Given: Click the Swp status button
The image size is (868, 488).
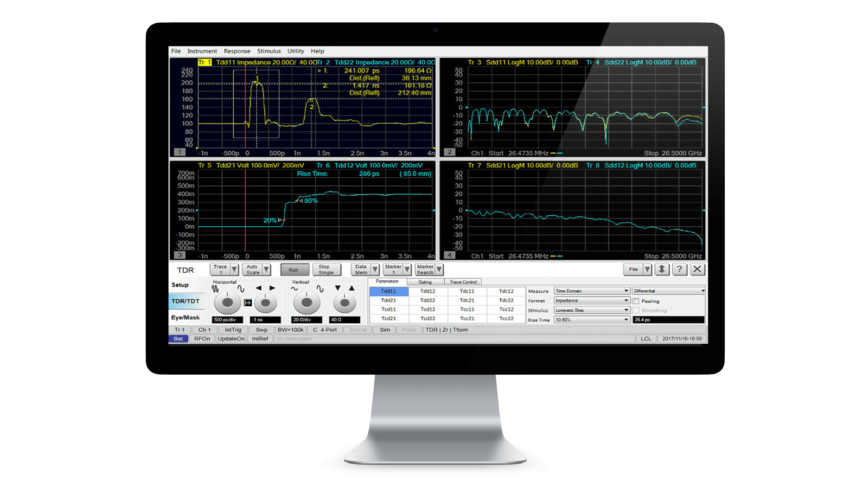Looking at the screenshot, I should [x=261, y=330].
